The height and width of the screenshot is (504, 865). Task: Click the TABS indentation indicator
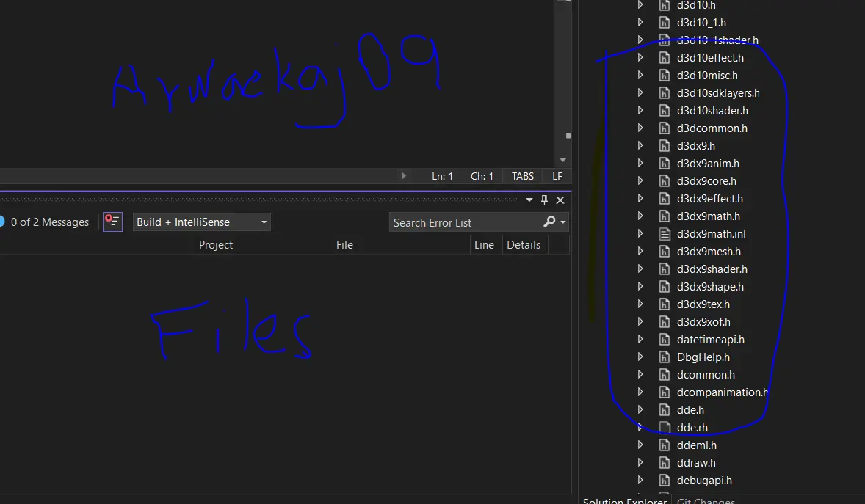click(523, 177)
